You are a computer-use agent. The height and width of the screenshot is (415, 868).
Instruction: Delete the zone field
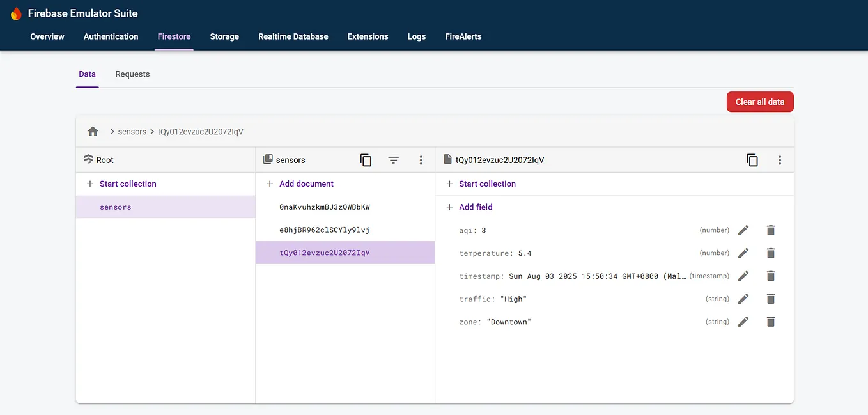tap(770, 322)
